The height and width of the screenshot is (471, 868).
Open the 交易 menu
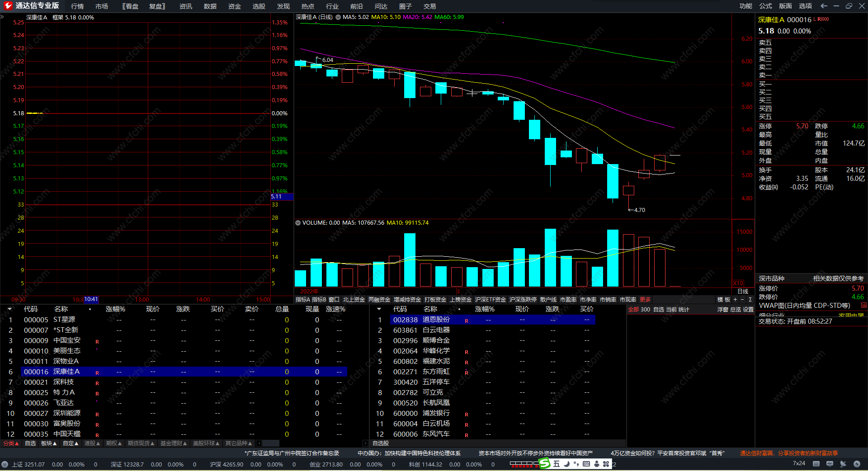(x=430, y=6)
